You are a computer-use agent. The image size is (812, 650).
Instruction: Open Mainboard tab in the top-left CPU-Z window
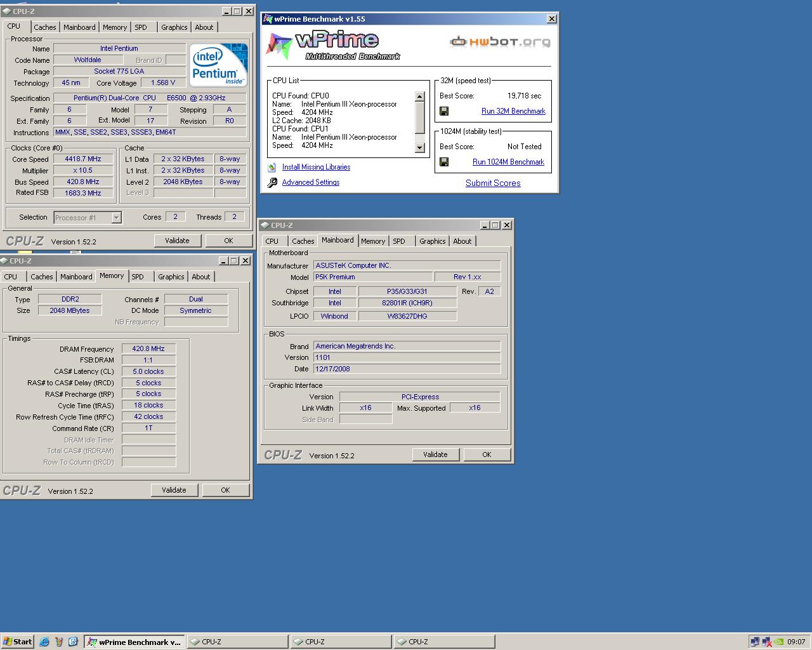[79, 27]
